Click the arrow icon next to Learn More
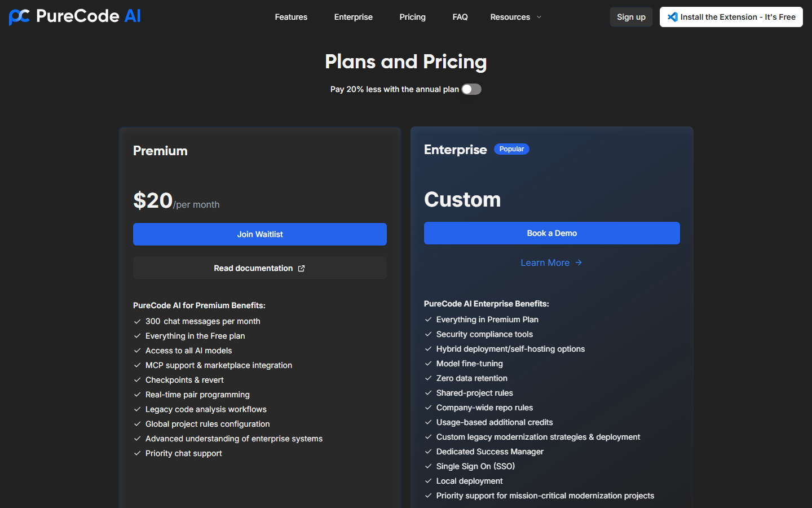The height and width of the screenshot is (508, 812). [x=578, y=262]
